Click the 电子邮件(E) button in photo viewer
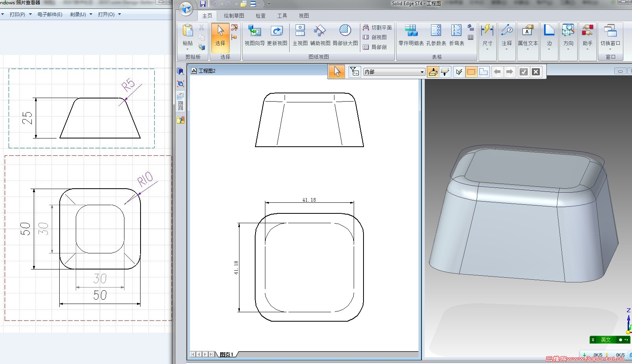The width and height of the screenshot is (632, 364). pyautogui.click(x=50, y=15)
